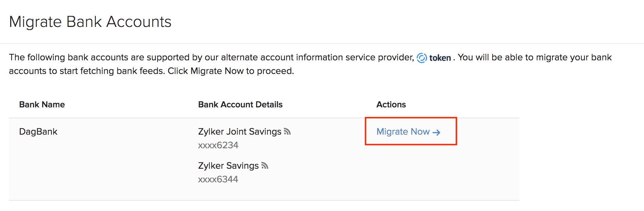Select the Zylker Joint Savings account name

point(240,132)
